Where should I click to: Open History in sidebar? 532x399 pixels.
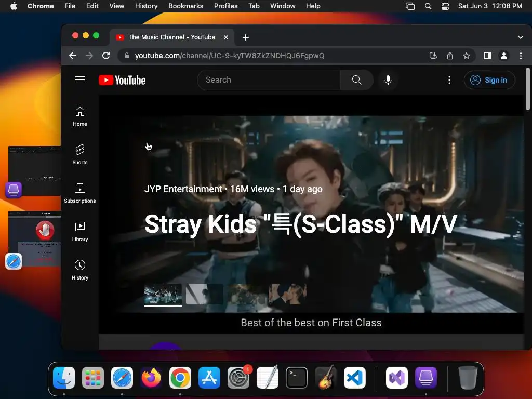point(79,270)
